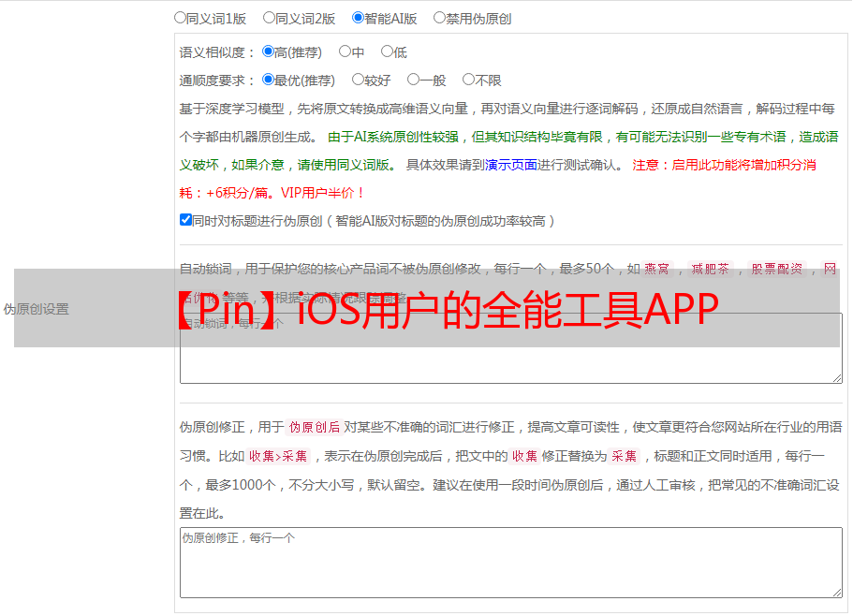The image size is (853, 616).
Task: Click the 伪原创修正 textarea
Action: (511, 563)
